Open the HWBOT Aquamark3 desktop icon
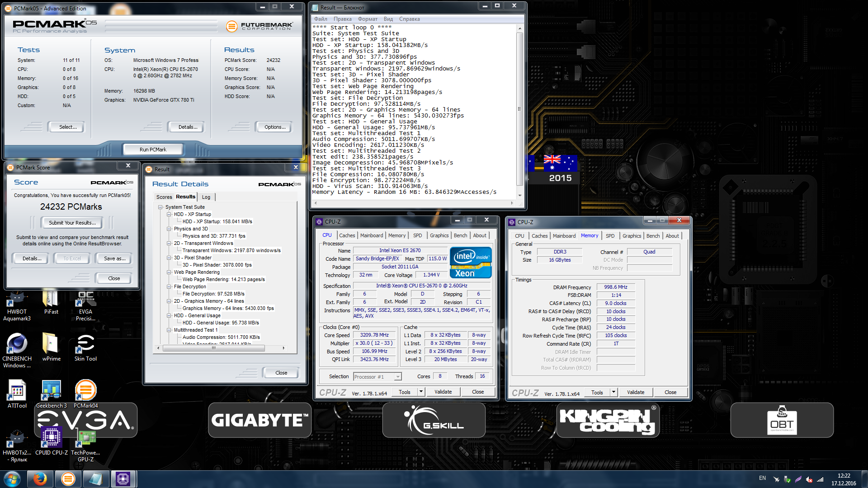The width and height of the screenshot is (868, 488). [x=17, y=305]
